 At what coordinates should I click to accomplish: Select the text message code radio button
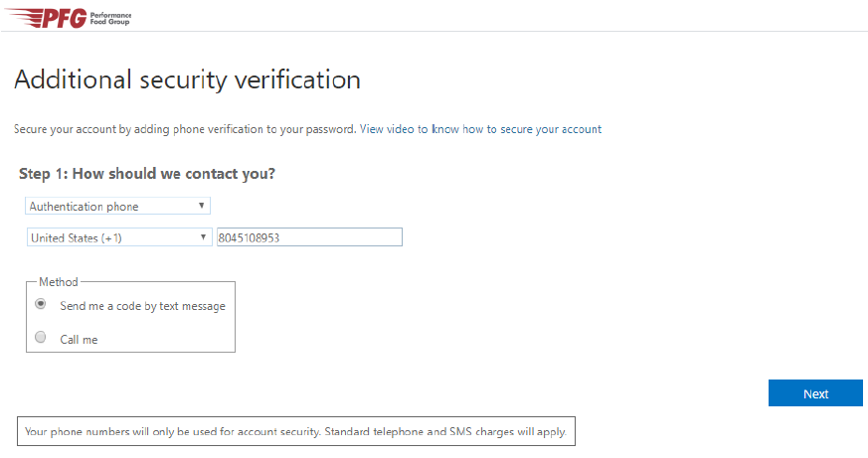point(41,304)
